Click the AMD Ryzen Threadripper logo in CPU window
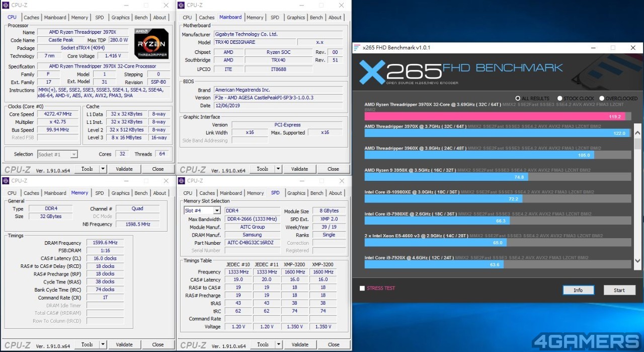This screenshot has width=644, height=352. 151,44
